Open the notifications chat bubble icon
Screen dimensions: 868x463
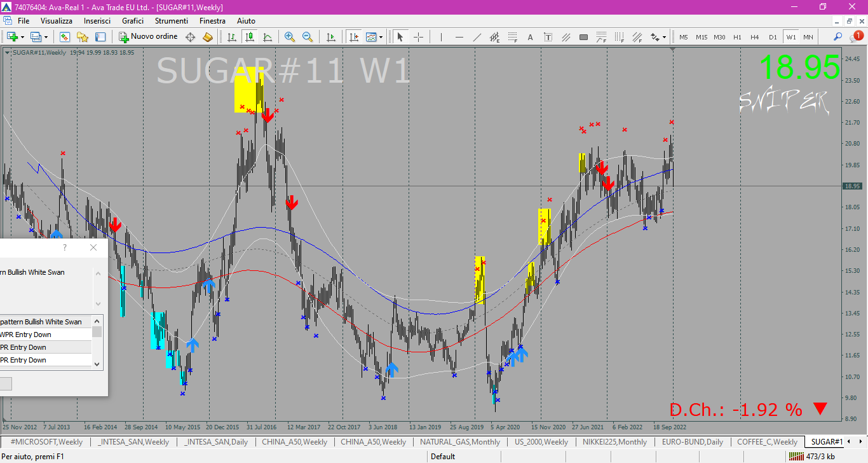(x=857, y=37)
